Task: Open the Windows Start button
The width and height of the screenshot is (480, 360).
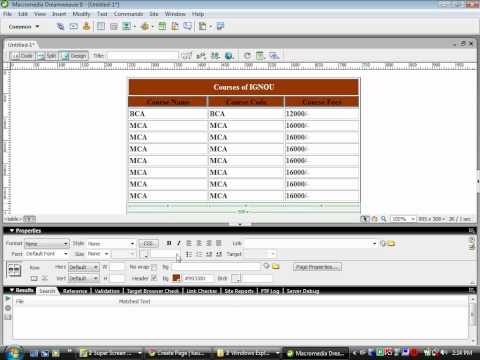Action: (13, 353)
